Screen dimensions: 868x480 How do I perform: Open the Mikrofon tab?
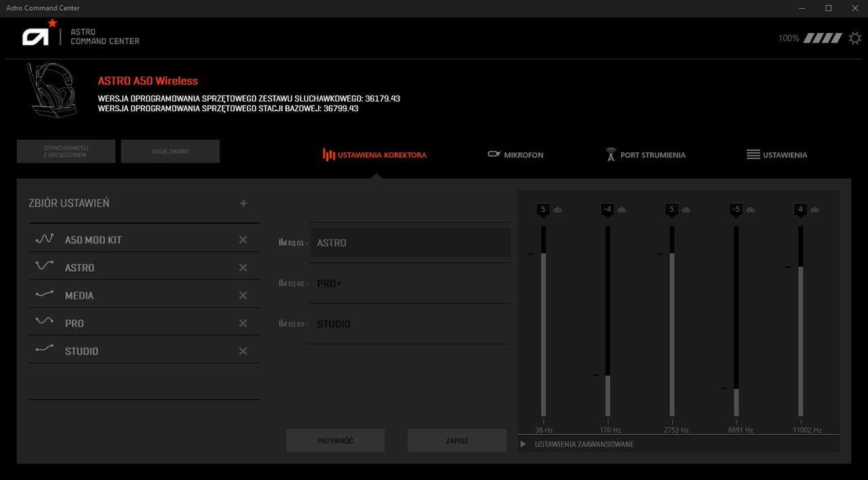(x=516, y=155)
